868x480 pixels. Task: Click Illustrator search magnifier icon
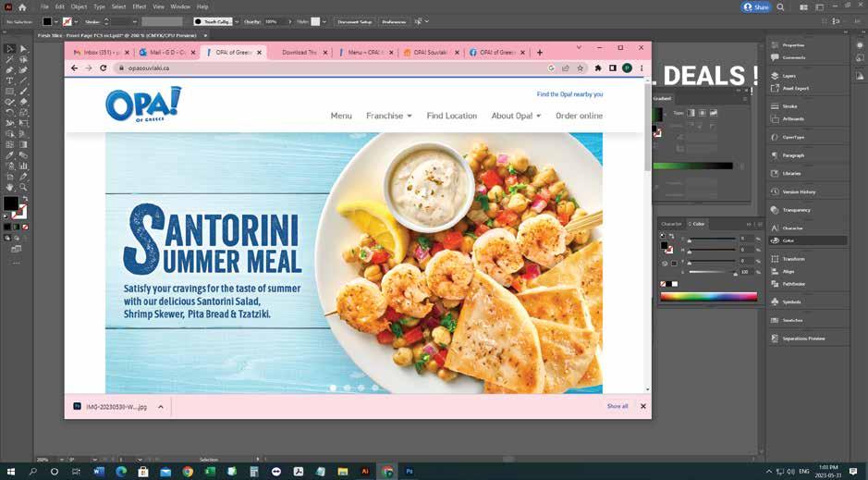(x=780, y=7)
